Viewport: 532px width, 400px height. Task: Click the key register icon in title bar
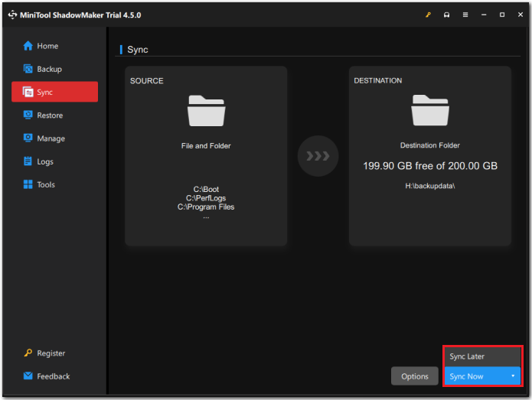[428, 15]
